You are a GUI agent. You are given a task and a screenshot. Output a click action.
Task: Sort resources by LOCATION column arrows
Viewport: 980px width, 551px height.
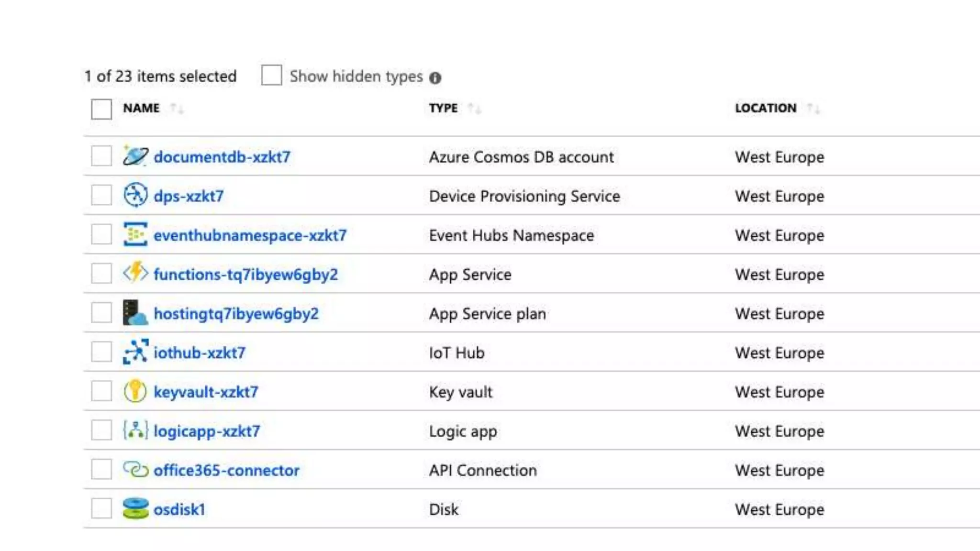click(813, 109)
